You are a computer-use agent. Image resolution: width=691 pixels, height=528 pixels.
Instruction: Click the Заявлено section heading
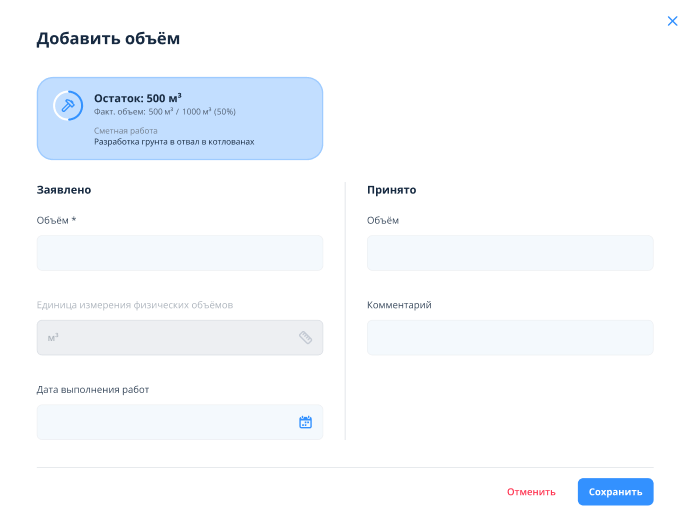click(64, 190)
